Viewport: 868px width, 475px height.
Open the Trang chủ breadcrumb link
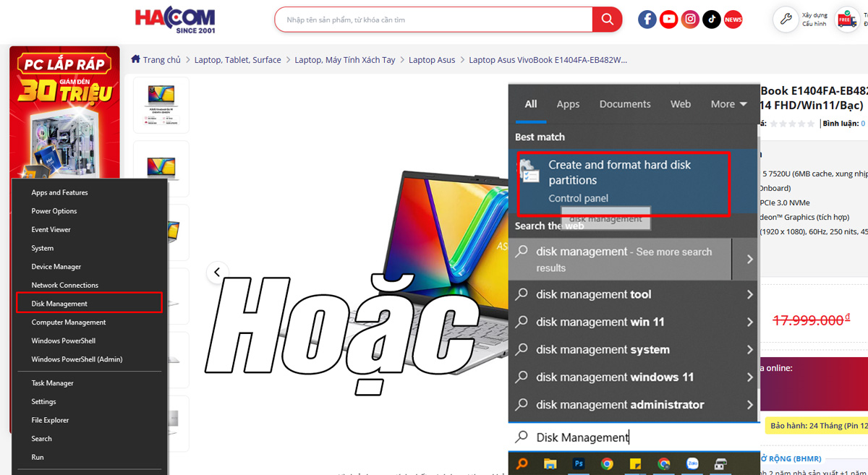tap(161, 59)
